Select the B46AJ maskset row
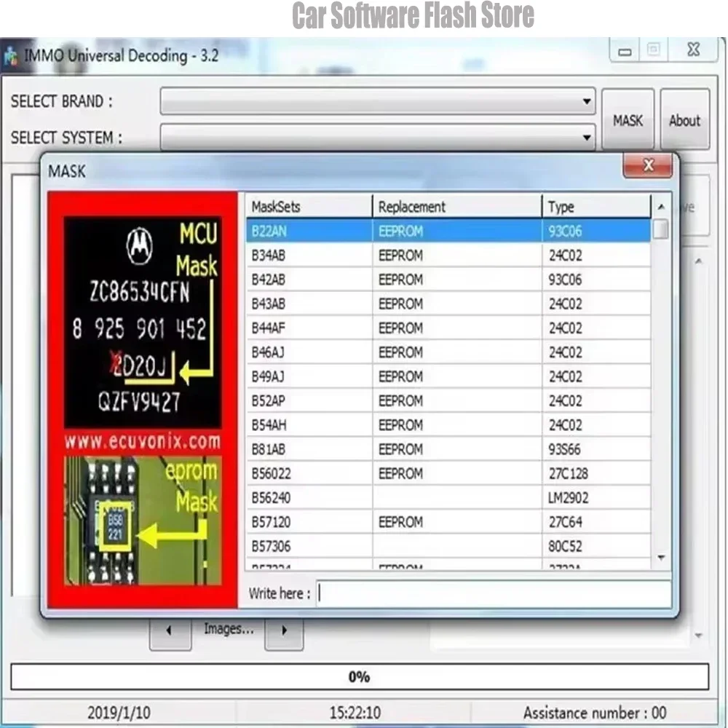Image resolution: width=728 pixels, height=728 pixels. tap(448, 352)
